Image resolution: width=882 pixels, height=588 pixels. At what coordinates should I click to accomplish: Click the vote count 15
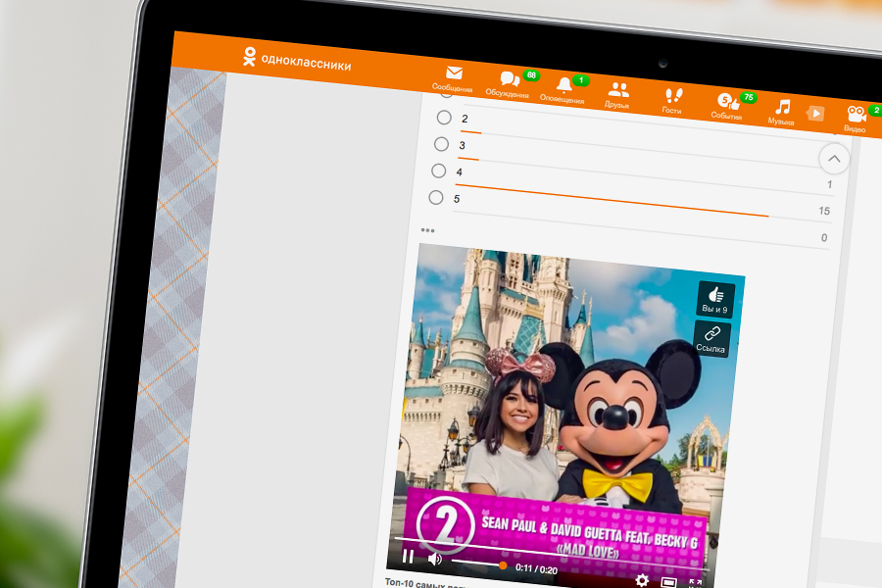(x=824, y=211)
